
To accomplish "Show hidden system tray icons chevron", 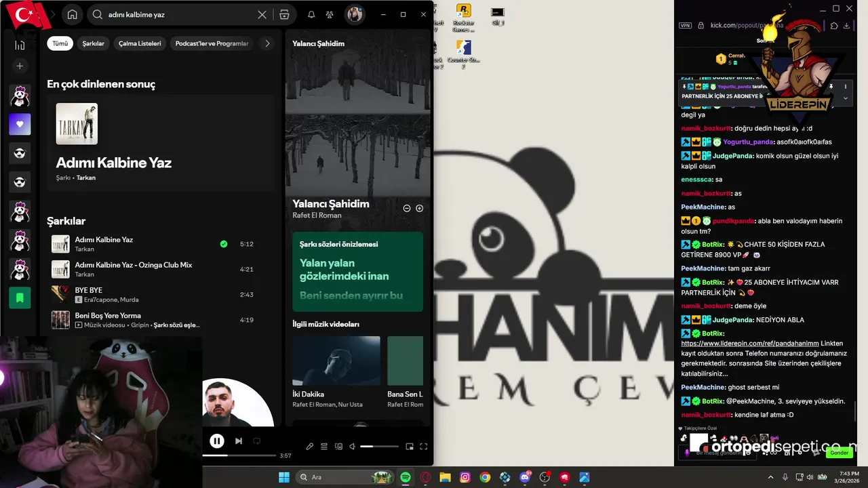I will [770, 477].
